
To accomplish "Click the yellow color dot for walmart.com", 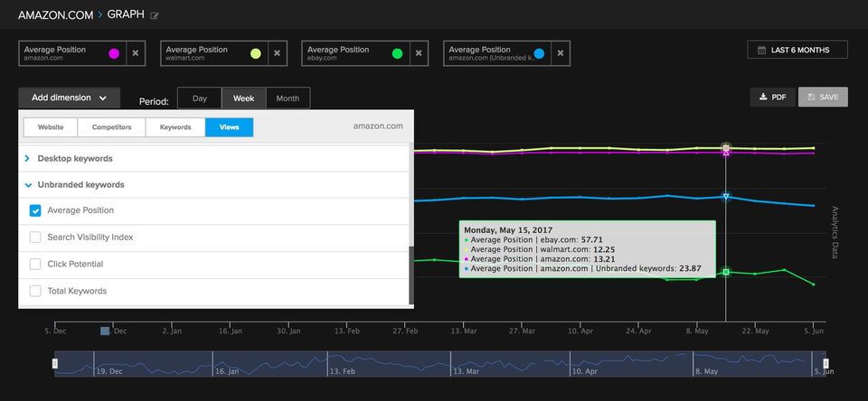I will 255,53.
